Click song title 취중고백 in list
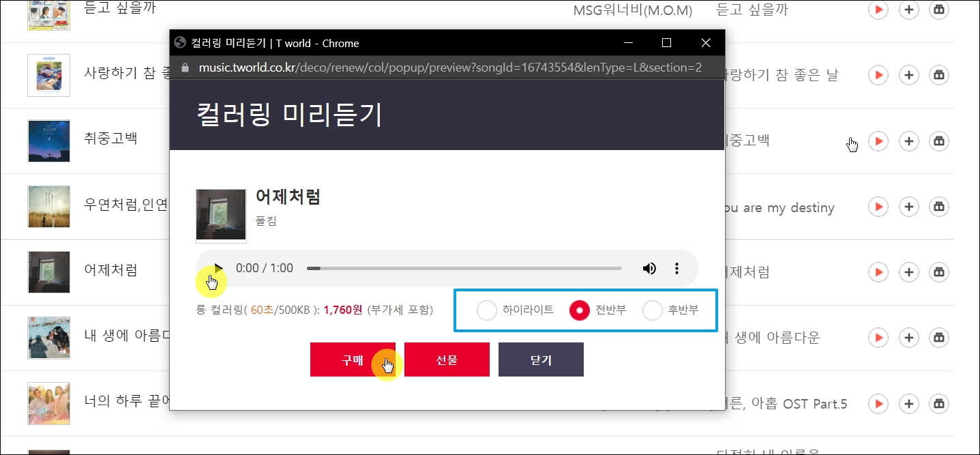Image resolution: width=980 pixels, height=455 pixels. [110, 138]
